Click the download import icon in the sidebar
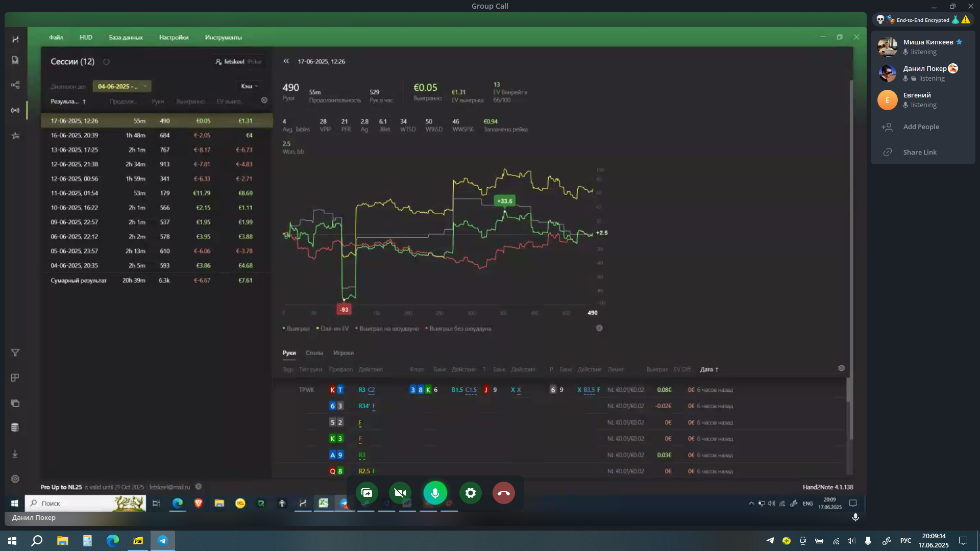This screenshot has height=551, width=980. pyautogui.click(x=15, y=454)
